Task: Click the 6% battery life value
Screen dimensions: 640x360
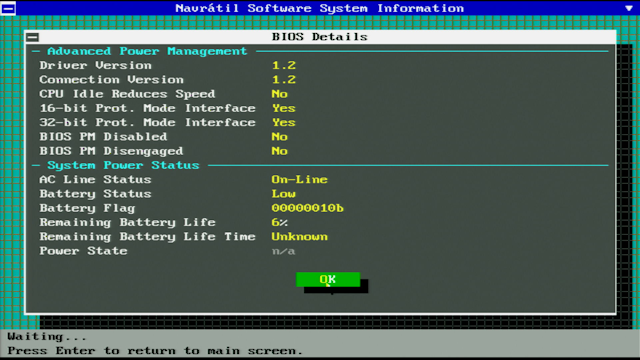Action: point(280,222)
